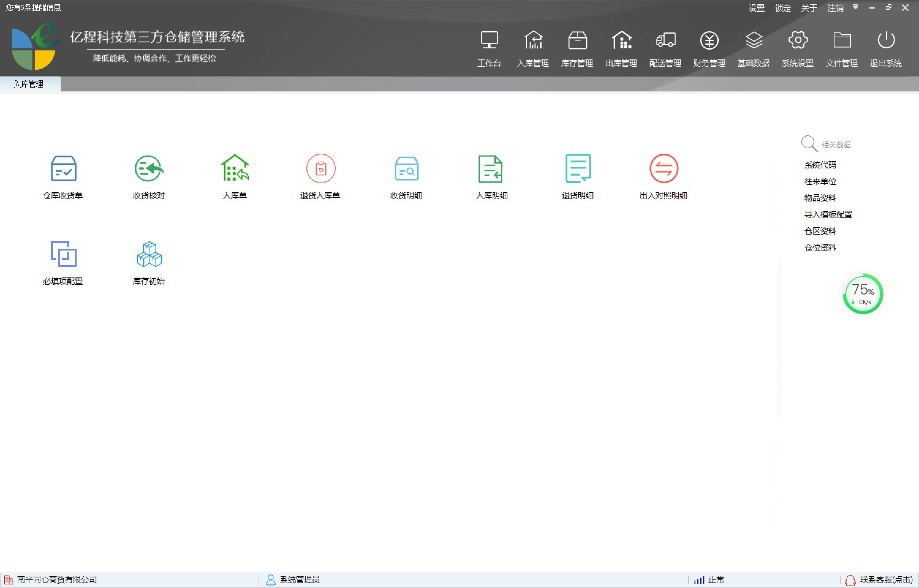This screenshot has width=919, height=588.
Task: Open 库存初始 initialization
Action: [x=149, y=262]
